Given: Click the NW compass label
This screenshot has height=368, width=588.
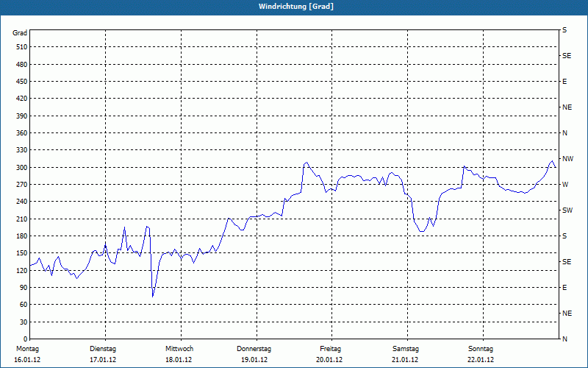Looking at the screenshot, I should (567, 159).
